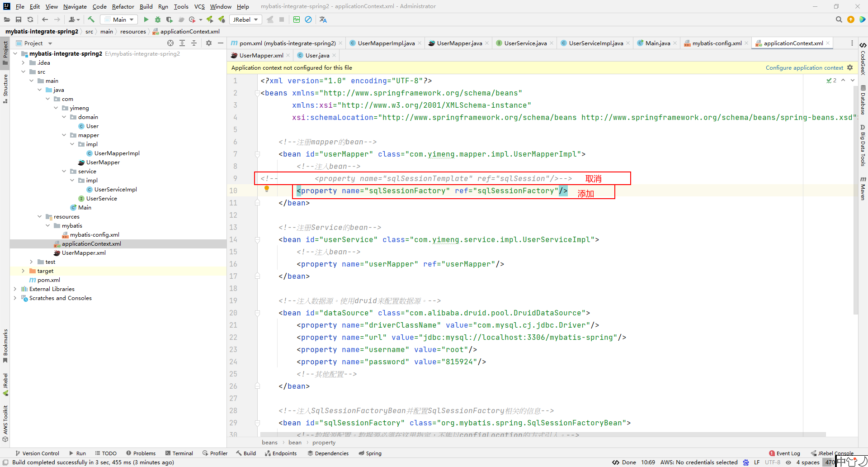This screenshot has width=868, height=467.
Task: Open the Refactor menu
Action: [x=123, y=6]
